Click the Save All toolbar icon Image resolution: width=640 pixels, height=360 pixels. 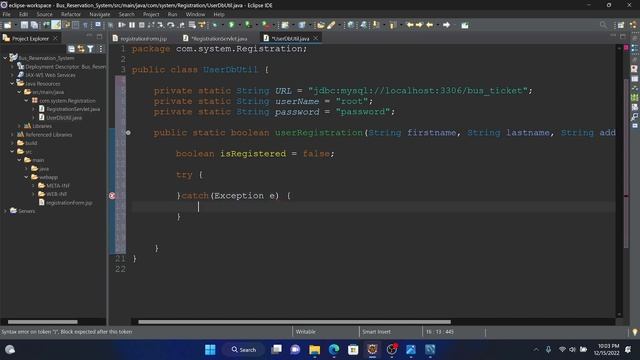tap(34, 25)
